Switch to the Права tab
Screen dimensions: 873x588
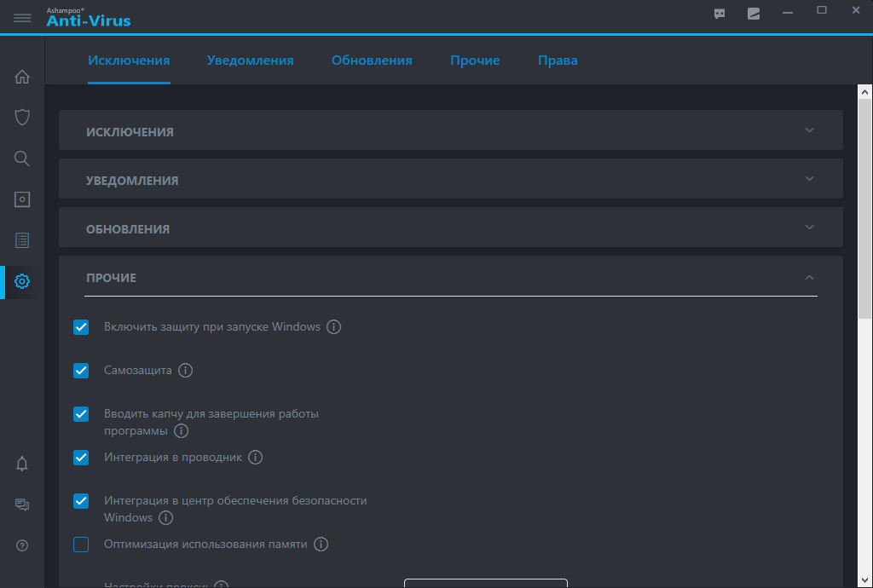558,61
